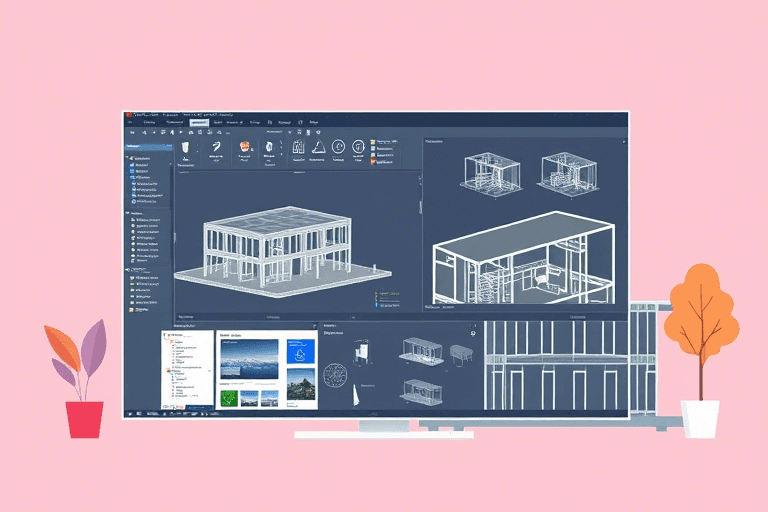Toggle the first red checkbox in the white tree panel

point(172,342)
